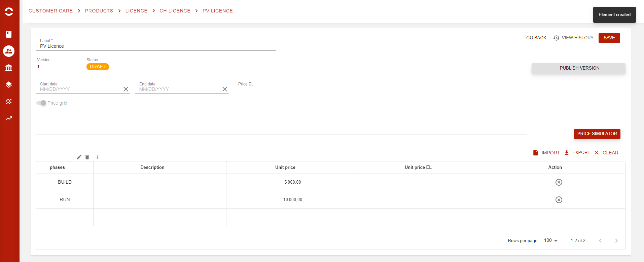Screen dimensions: 644x262
Task: Remove the RUN row with circled X
Action: pos(559,200)
